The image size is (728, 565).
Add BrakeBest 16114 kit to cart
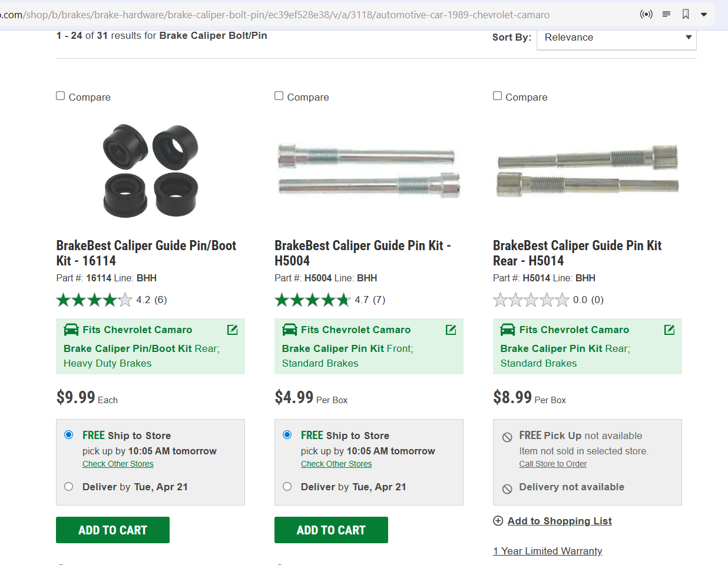tap(112, 530)
